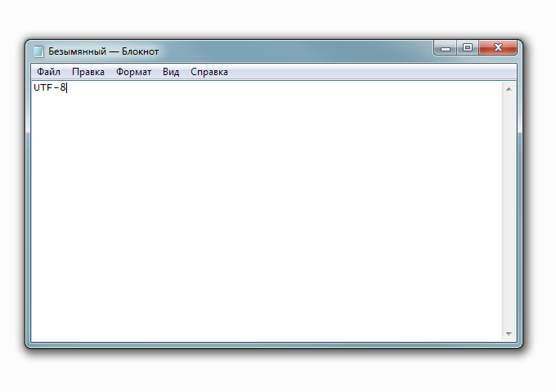
Task: Click empty title bar area left of Minimize
Action: 327,51
